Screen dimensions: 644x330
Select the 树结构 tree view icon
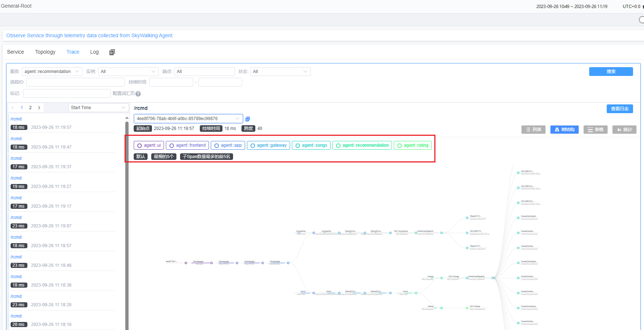[564, 129]
